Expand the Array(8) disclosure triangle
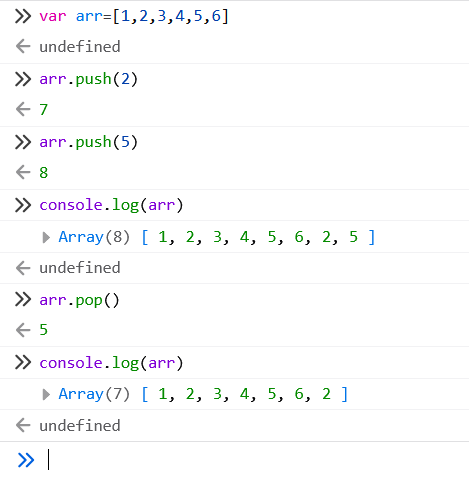Image resolution: width=469 pixels, height=477 pixels. coord(46,237)
